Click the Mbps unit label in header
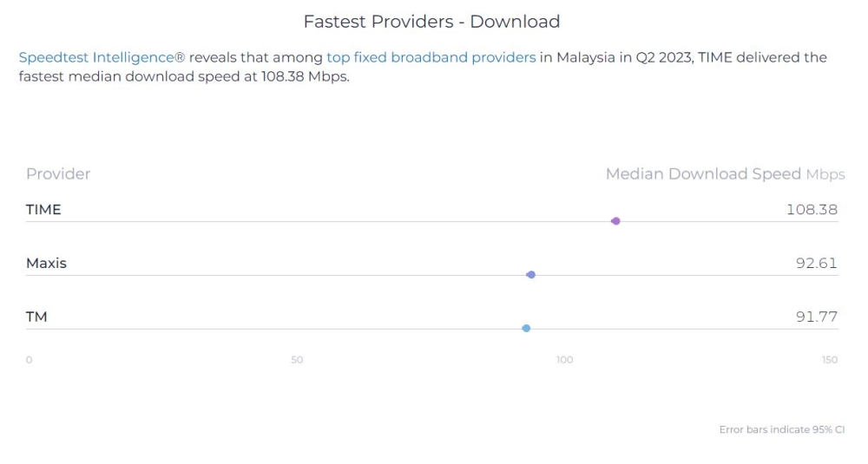Viewport: 868px width, 464px height. 825,174
